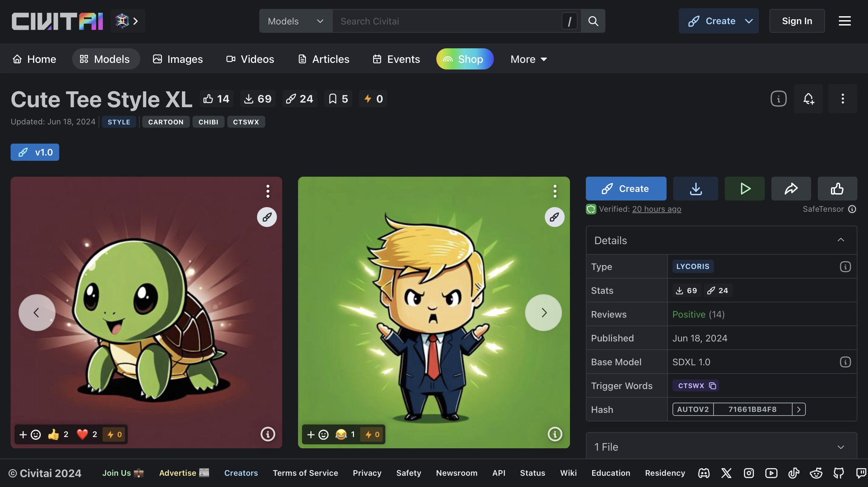Click the notification bell icon
This screenshot has height=487, width=868.
(x=808, y=99)
